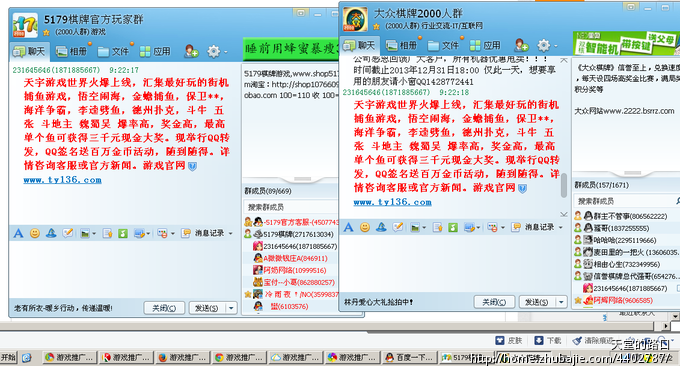Expand 消息记录 dropdown arrow in 大众棋牌 window
680x366 pixels.
(560, 228)
